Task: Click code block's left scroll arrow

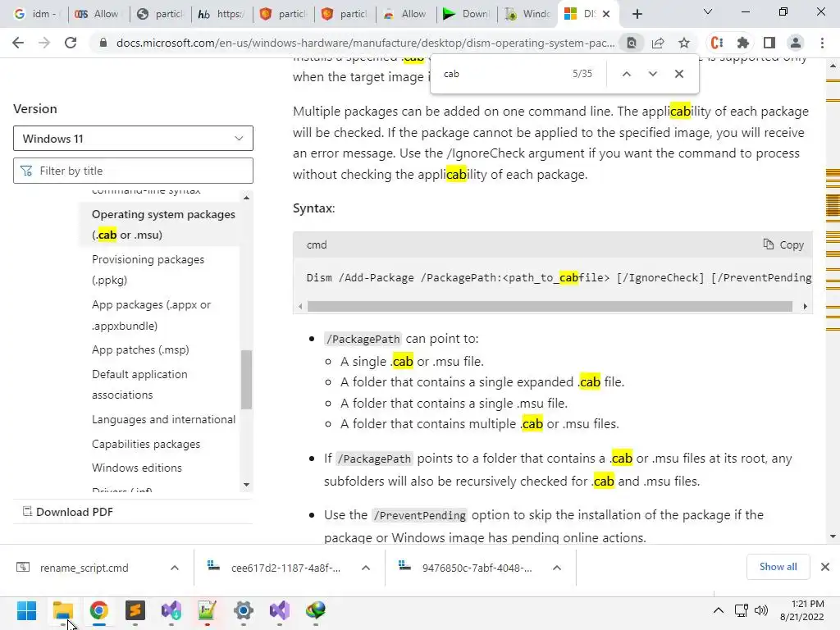Action: click(300, 307)
